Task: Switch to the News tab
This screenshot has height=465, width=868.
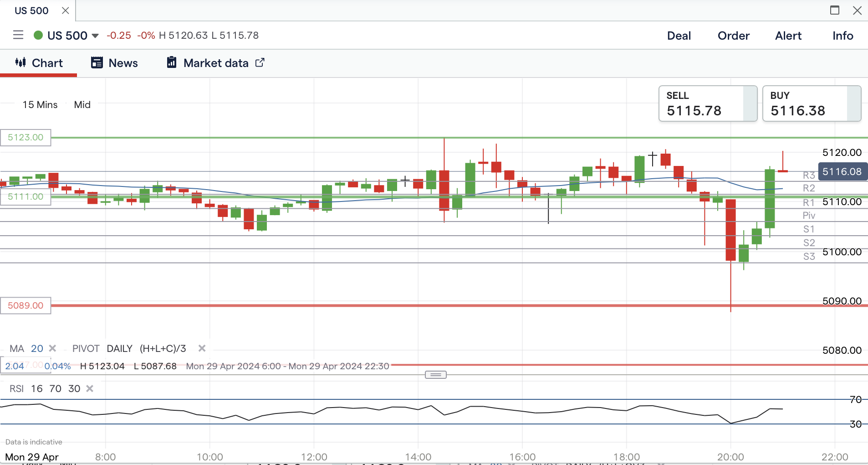Action: click(114, 63)
